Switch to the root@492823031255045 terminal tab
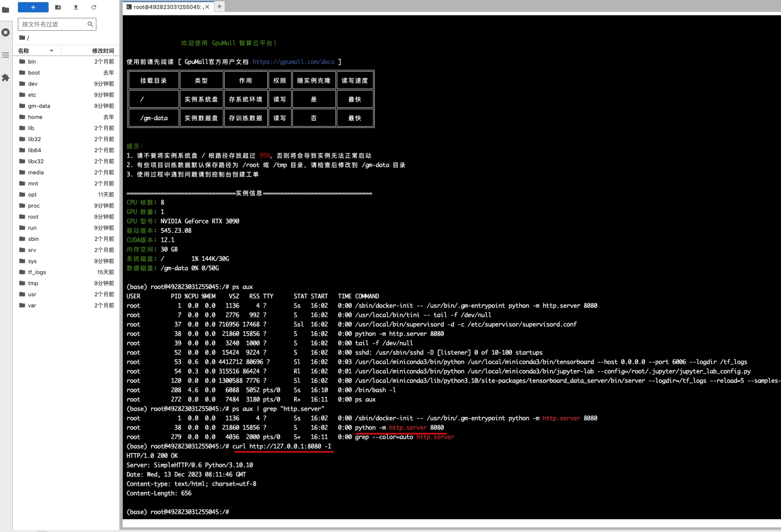 pyautogui.click(x=167, y=7)
